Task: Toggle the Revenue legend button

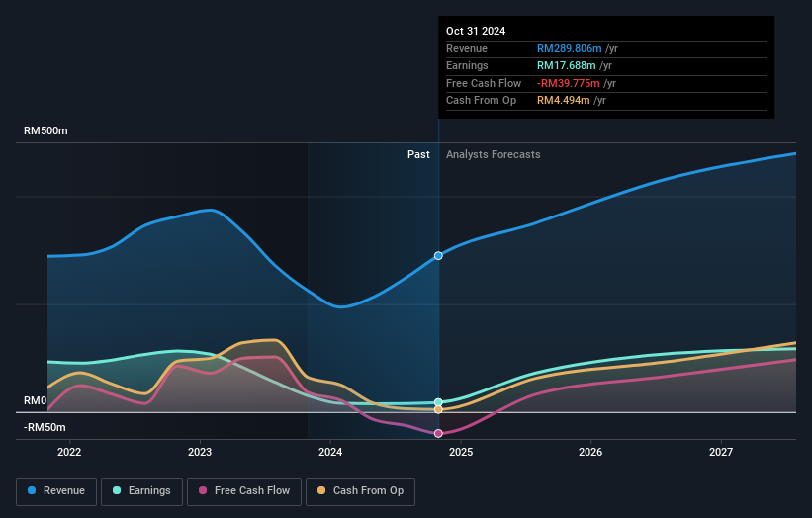Action: click(56, 491)
